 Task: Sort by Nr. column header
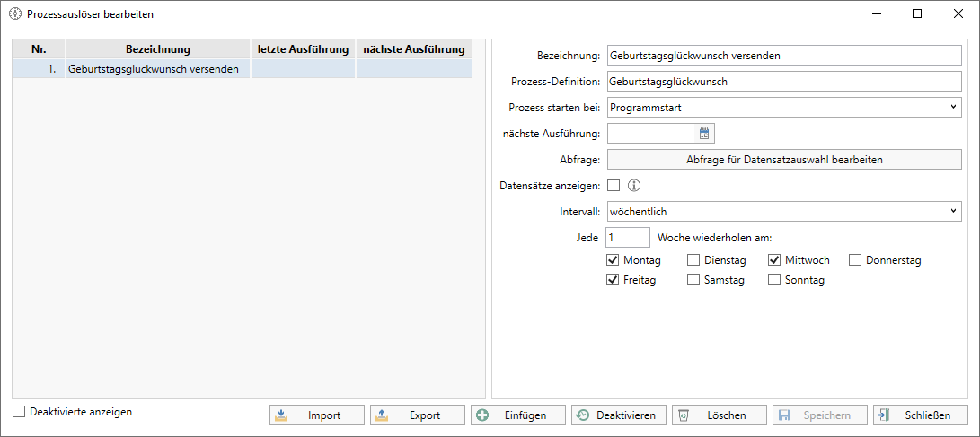[39, 48]
